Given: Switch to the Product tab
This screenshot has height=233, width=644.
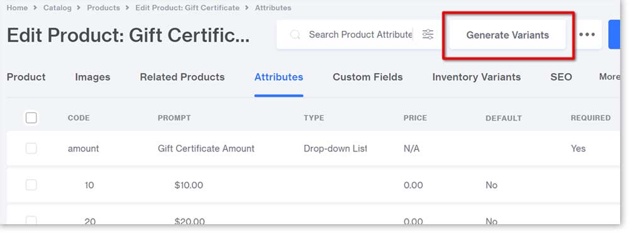Looking at the screenshot, I should (26, 77).
